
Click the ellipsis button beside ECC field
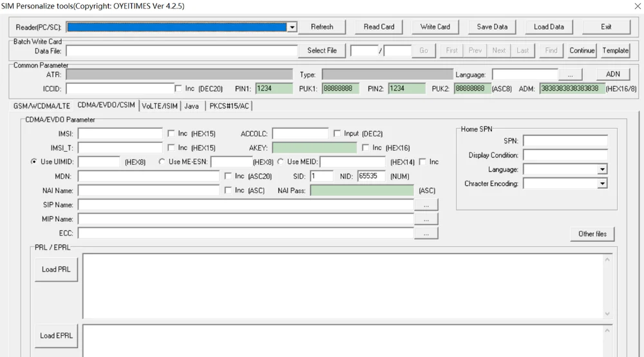coord(426,233)
